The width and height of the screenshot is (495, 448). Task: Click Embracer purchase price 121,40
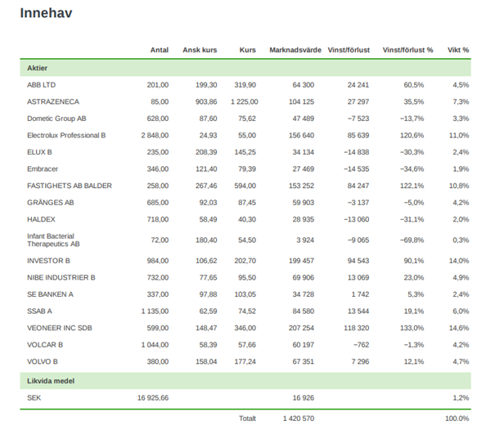pyautogui.click(x=206, y=169)
